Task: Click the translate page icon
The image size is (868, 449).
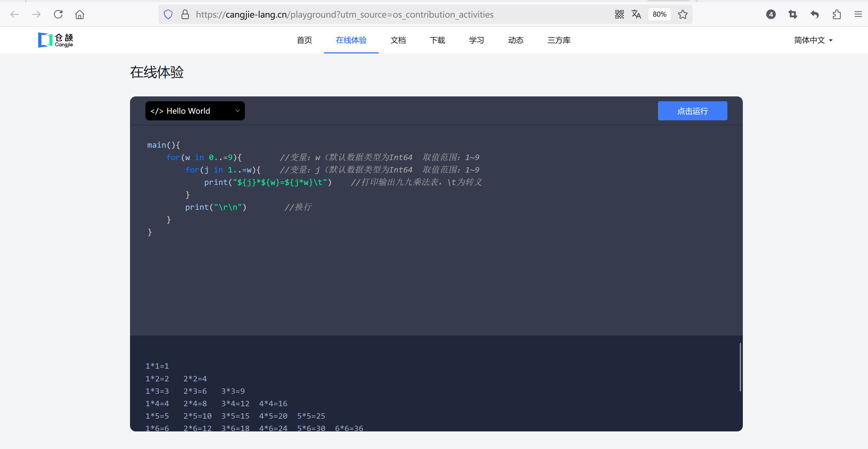Action: tap(636, 15)
